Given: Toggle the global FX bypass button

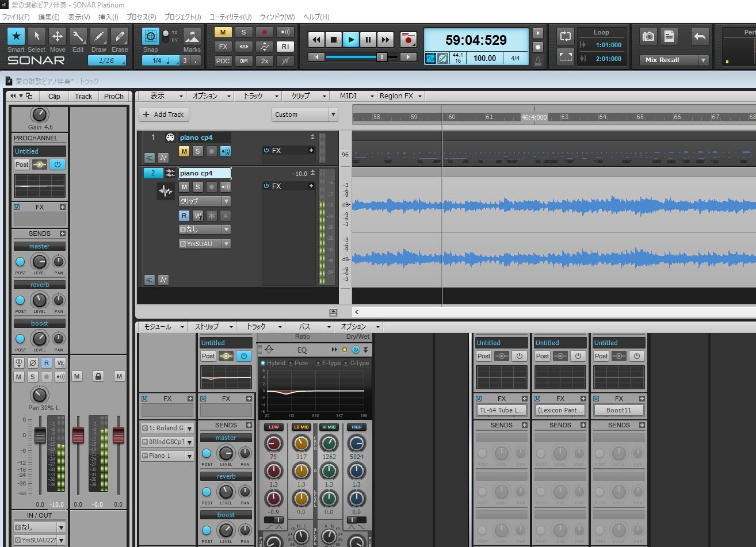Looking at the screenshot, I should pyautogui.click(x=223, y=47).
